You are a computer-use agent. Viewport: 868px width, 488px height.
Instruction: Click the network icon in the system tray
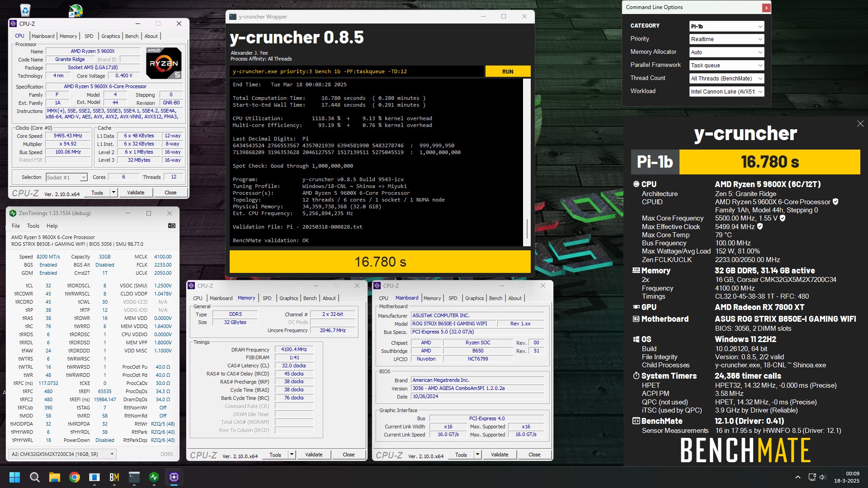pyautogui.click(x=812, y=477)
